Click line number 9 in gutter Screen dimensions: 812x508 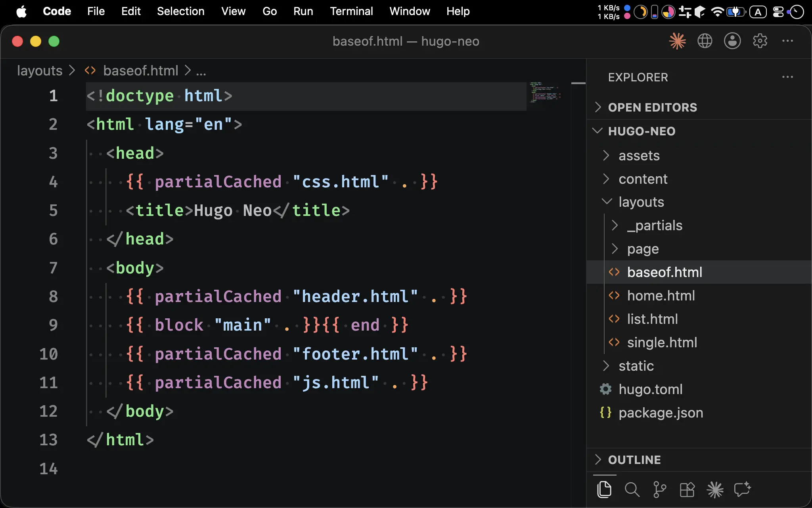53,325
